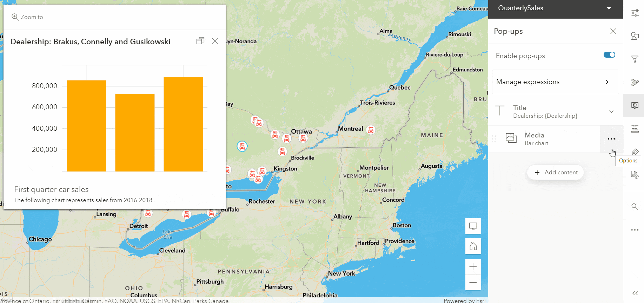Open the QuarterlySales layer dropdown
Screen dimensions: 644x303
pyautogui.click(x=609, y=8)
